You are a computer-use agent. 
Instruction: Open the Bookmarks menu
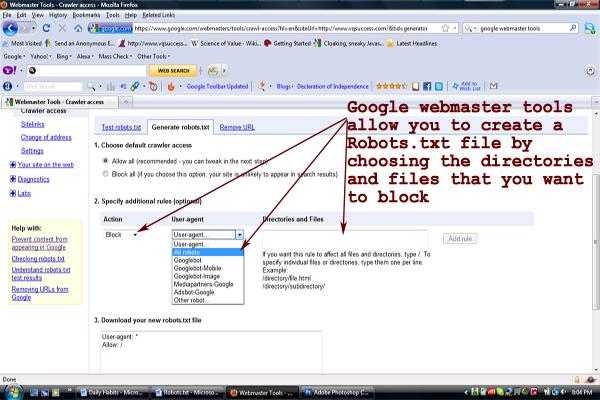pos(86,15)
